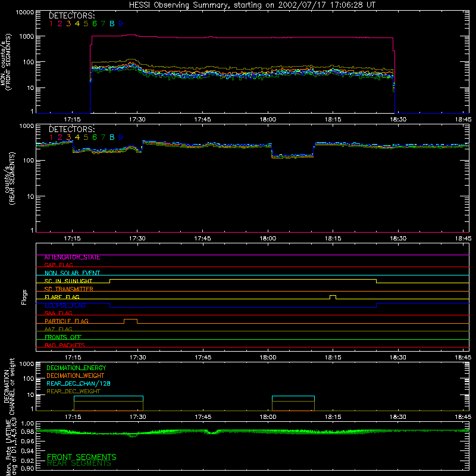The width and height of the screenshot is (476, 476).
Task: Select detector 8 in front segments legend
Action: (x=112, y=24)
